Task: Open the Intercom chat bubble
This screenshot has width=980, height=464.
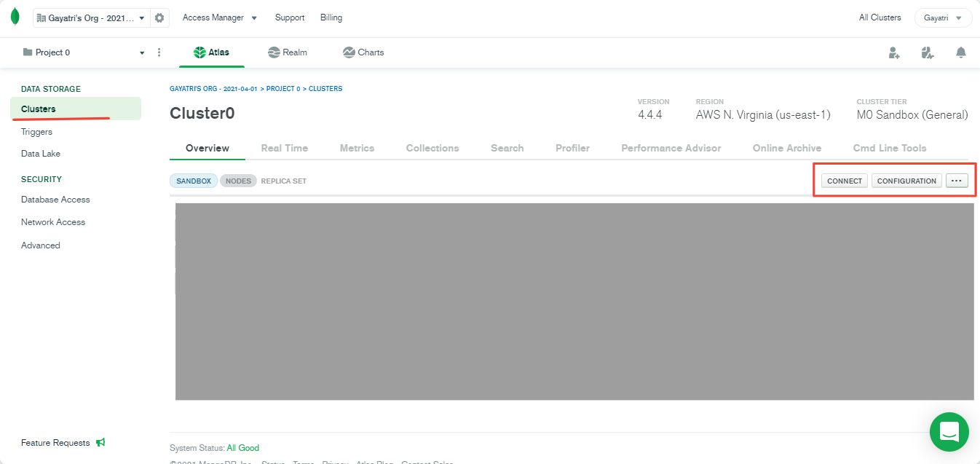Action: pos(949,431)
